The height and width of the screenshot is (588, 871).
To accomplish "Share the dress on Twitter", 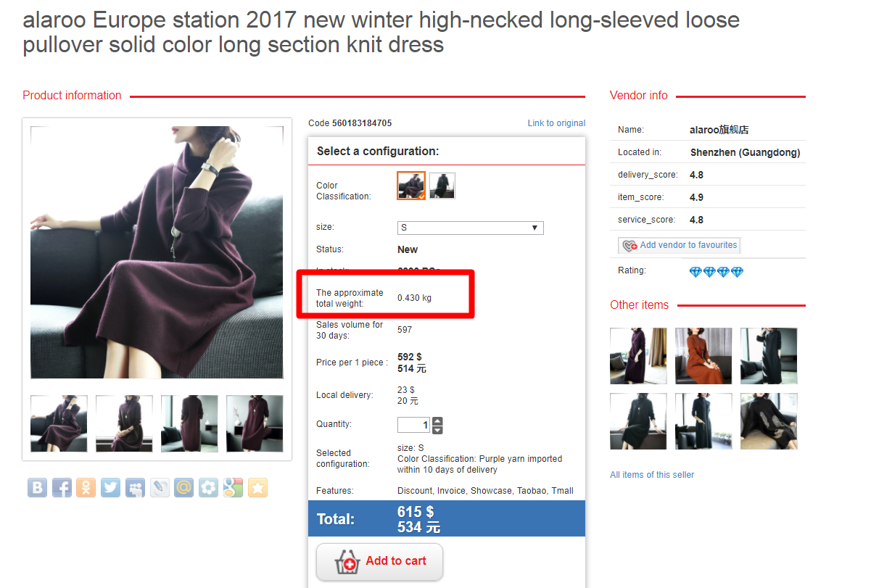I will point(111,487).
